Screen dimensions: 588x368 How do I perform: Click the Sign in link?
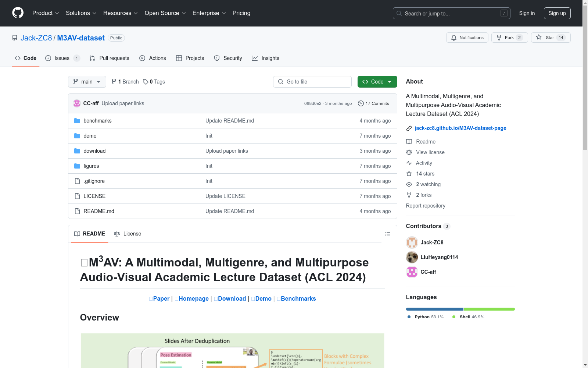click(x=527, y=13)
